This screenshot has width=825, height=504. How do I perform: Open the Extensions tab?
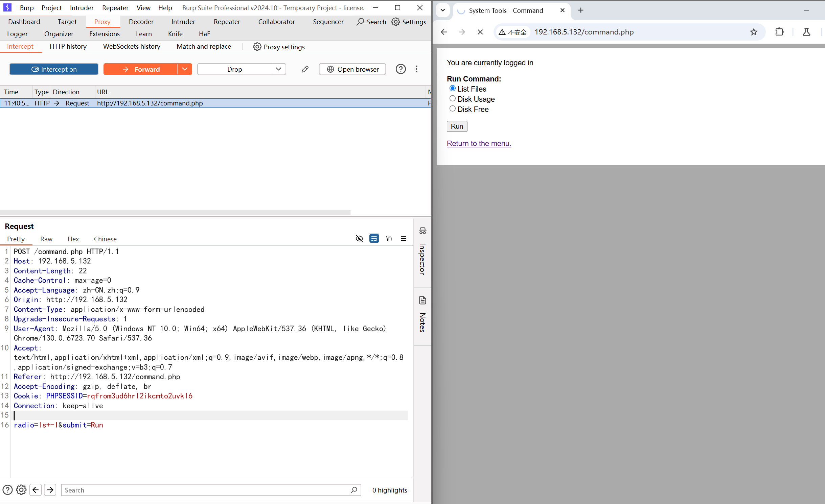(x=105, y=34)
